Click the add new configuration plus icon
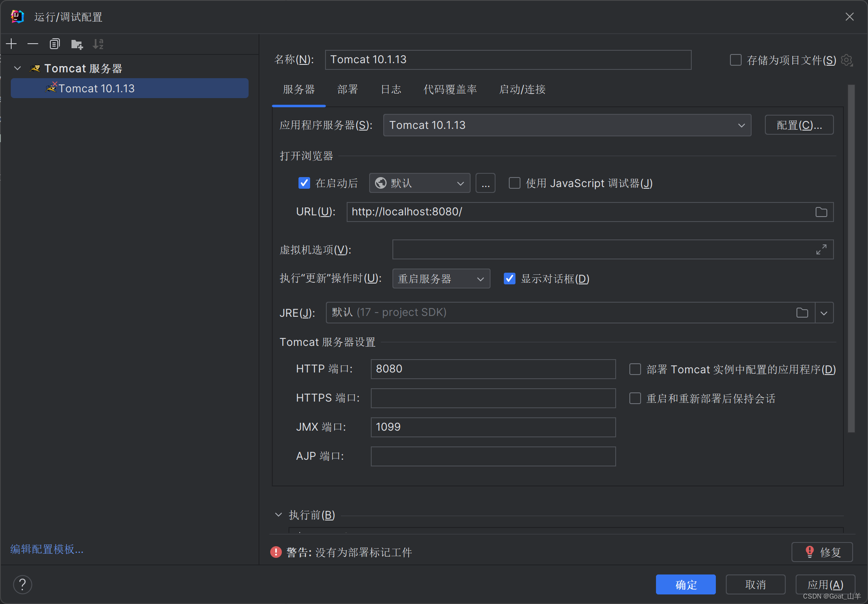Image resolution: width=868 pixels, height=604 pixels. pyautogui.click(x=12, y=44)
